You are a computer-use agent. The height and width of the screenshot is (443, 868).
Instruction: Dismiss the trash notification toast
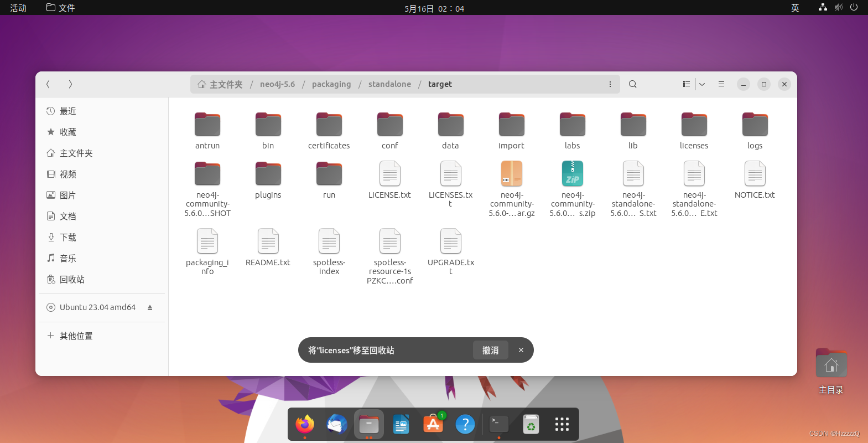pos(521,350)
